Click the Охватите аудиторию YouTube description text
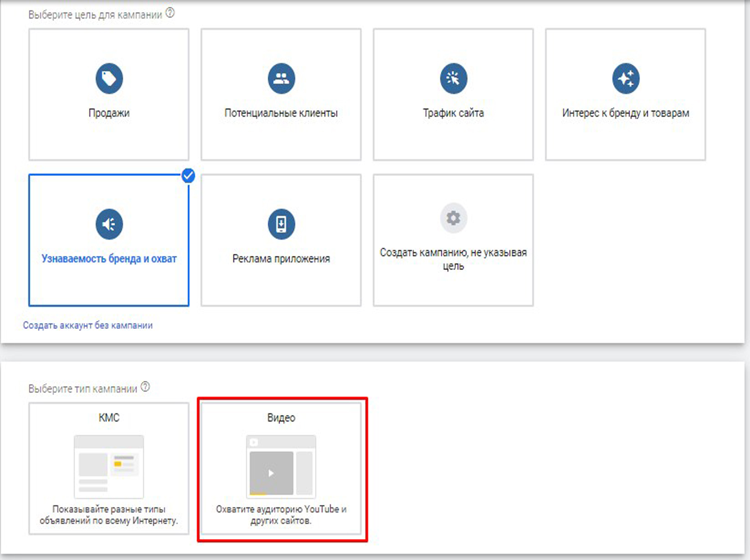Viewport: 750px width, 560px height. (281, 515)
